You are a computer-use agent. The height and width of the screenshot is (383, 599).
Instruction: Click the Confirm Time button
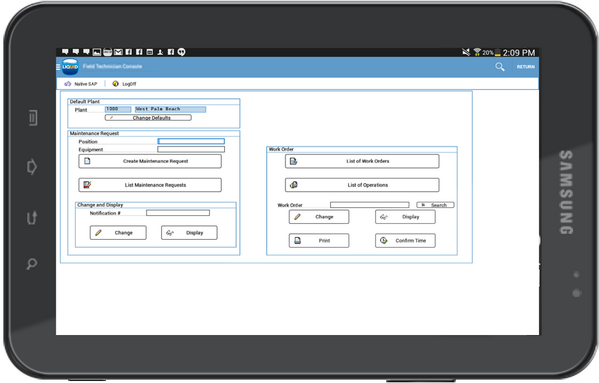point(405,241)
